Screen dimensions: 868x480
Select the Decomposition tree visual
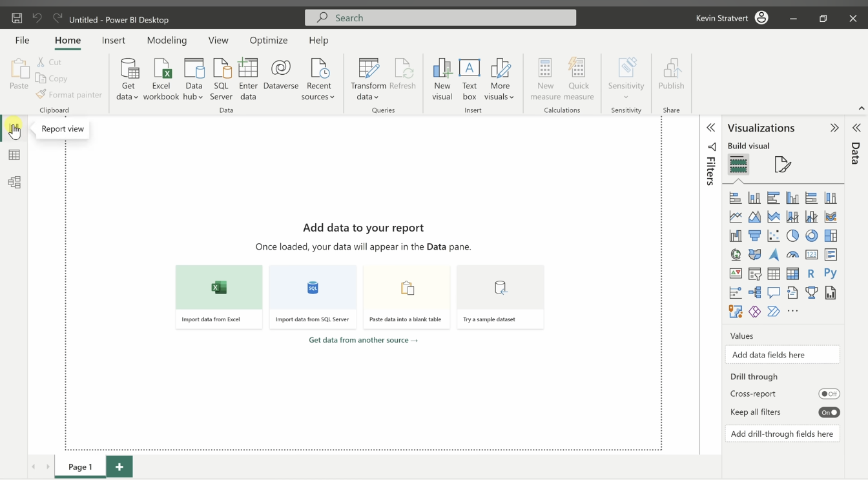click(x=754, y=293)
